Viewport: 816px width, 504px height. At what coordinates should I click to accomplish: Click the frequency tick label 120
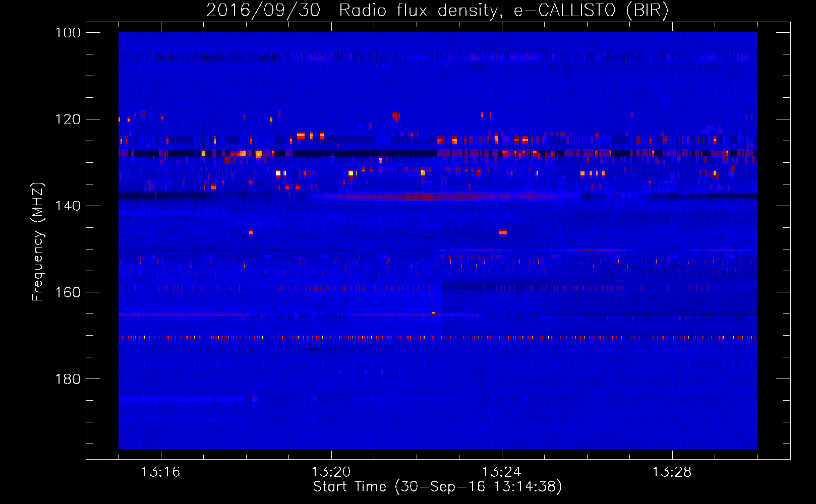(x=68, y=119)
